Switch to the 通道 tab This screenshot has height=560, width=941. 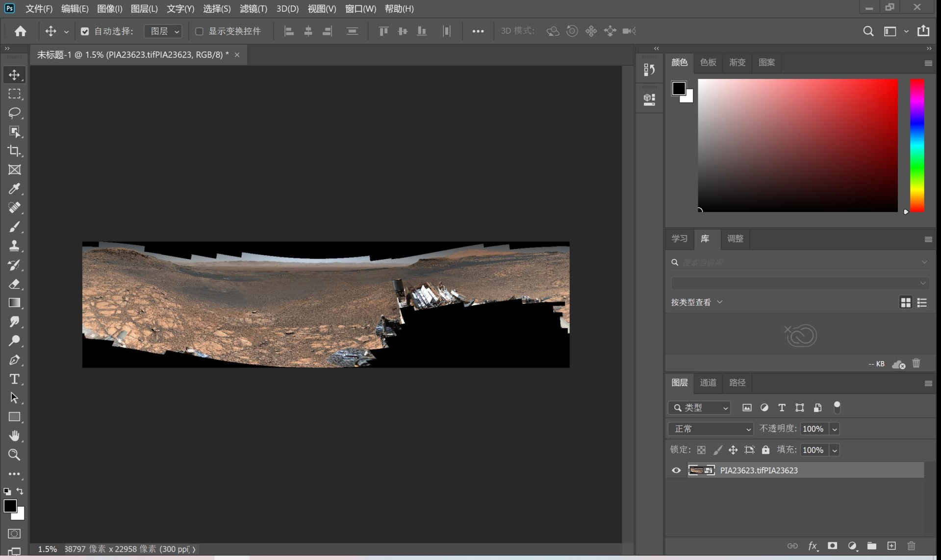click(708, 383)
